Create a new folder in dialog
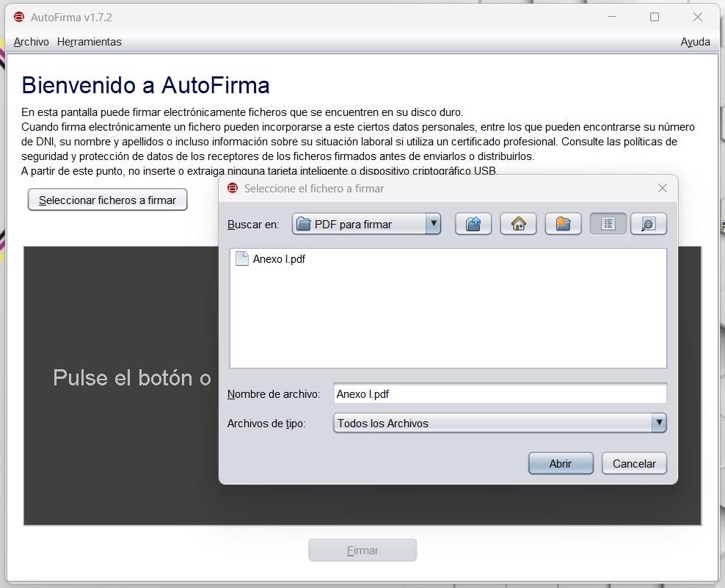Viewport: 725px width, 588px height. coord(563,225)
